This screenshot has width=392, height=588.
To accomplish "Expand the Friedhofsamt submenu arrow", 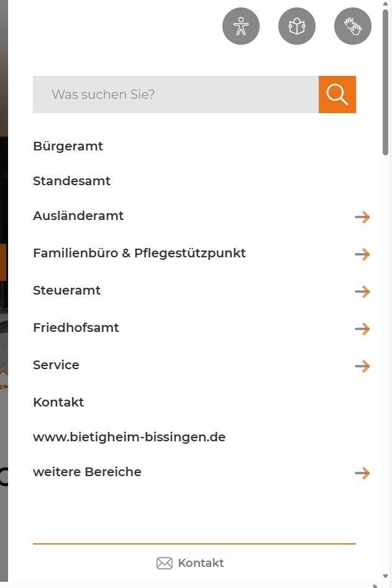I will (362, 329).
